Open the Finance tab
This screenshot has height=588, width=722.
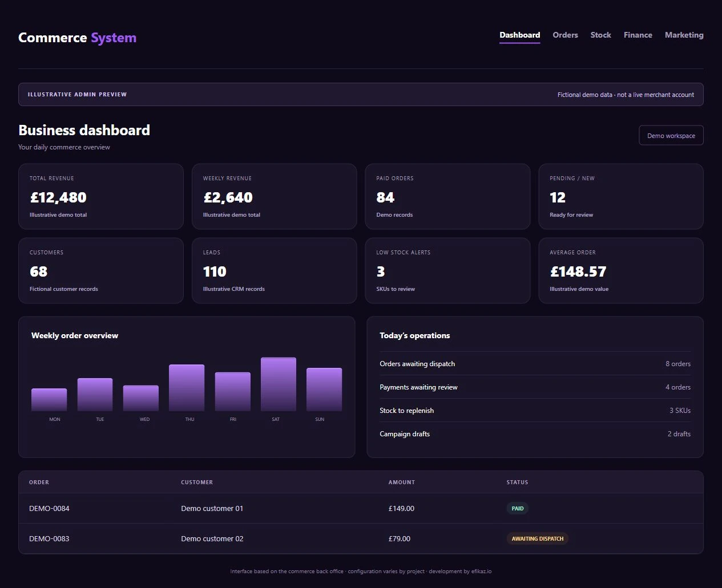coord(638,35)
